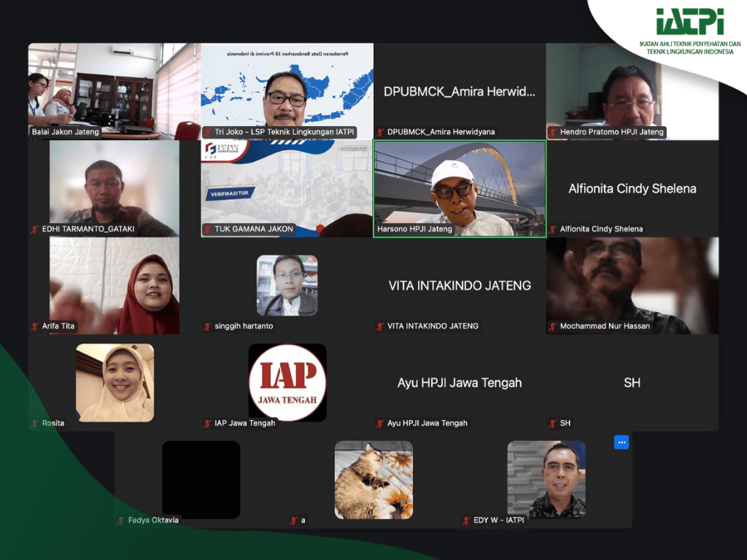Select active speaker Harsono HPJI Jateng tile
Image resolution: width=747 pixels, height=560 pixels.
[460, 189]
